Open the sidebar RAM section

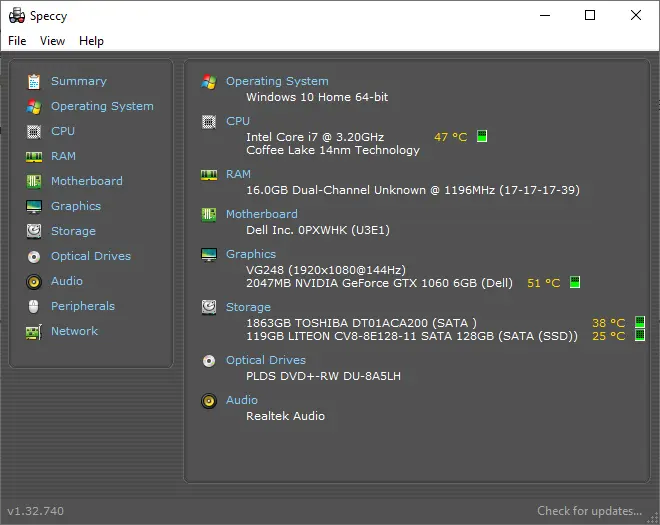coord(64,156)
